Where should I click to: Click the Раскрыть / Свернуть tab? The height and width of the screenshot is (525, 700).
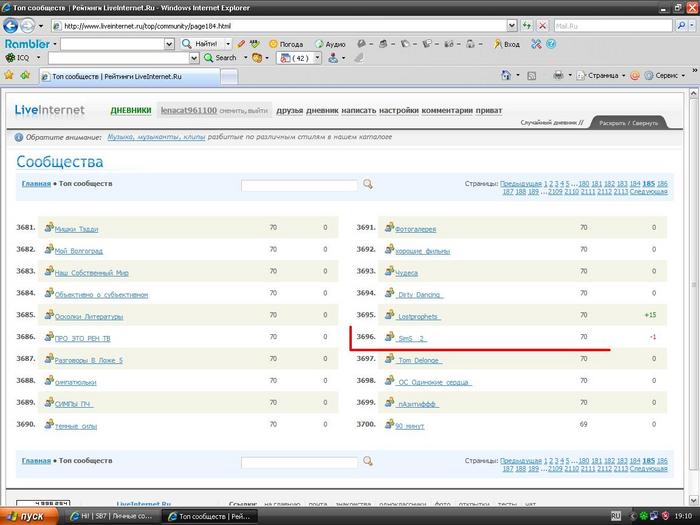coord(629,123)
